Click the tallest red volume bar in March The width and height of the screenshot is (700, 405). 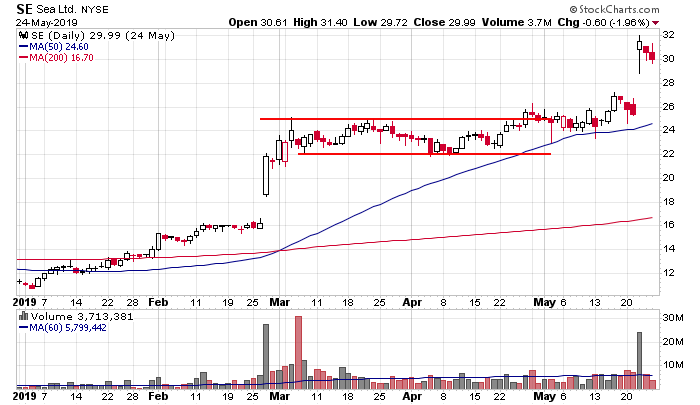click(x=298, y=352)
